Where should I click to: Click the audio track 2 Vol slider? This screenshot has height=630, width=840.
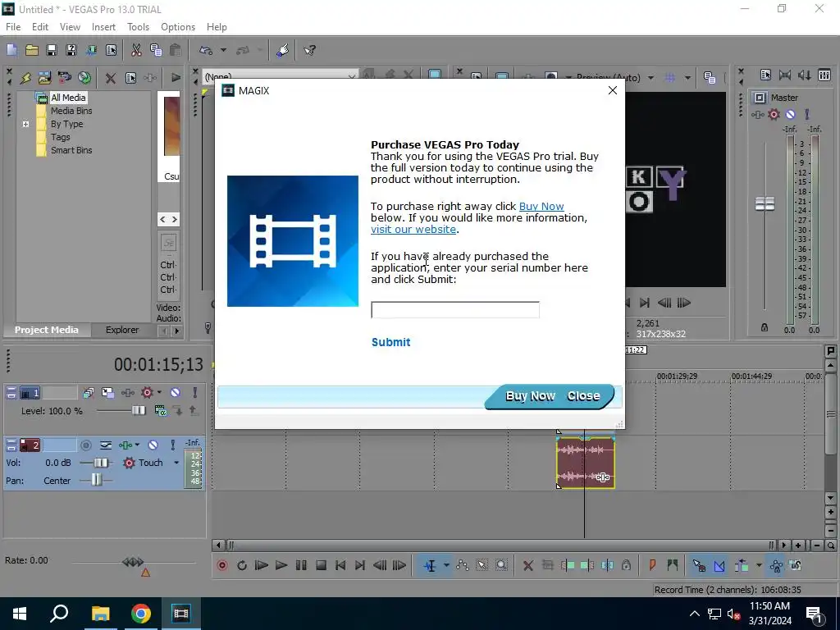click(101, 463)
